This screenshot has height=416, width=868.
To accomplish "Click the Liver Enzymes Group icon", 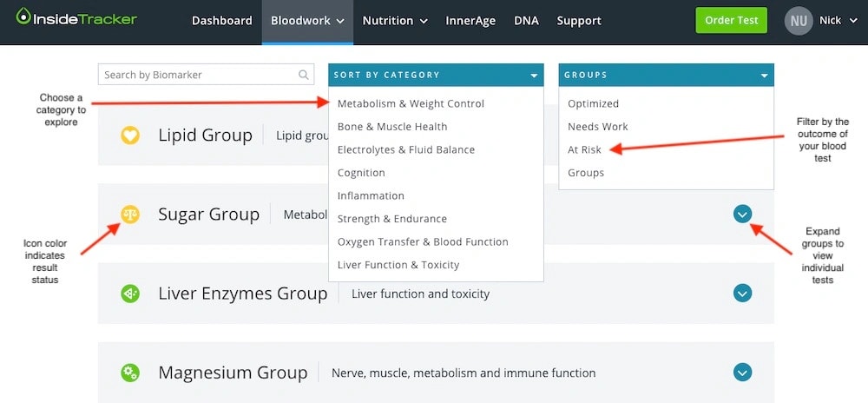I will 130,294.
